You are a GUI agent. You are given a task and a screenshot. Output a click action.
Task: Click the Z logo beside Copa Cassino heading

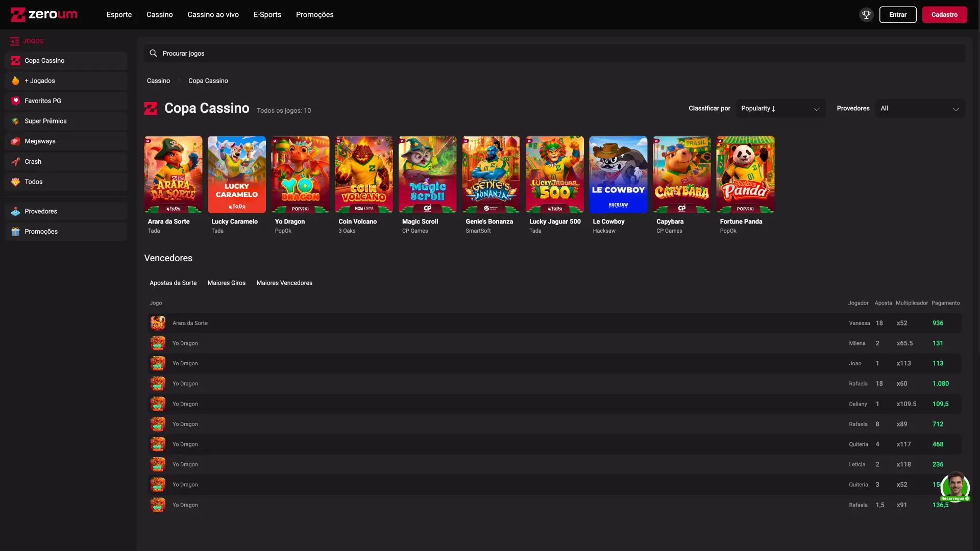(x=151, y=109)
